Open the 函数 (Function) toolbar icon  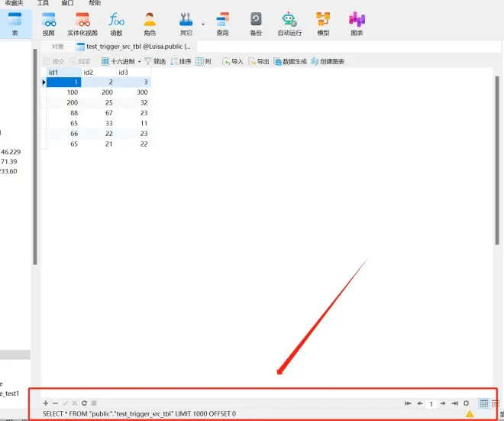coord(116,24)
